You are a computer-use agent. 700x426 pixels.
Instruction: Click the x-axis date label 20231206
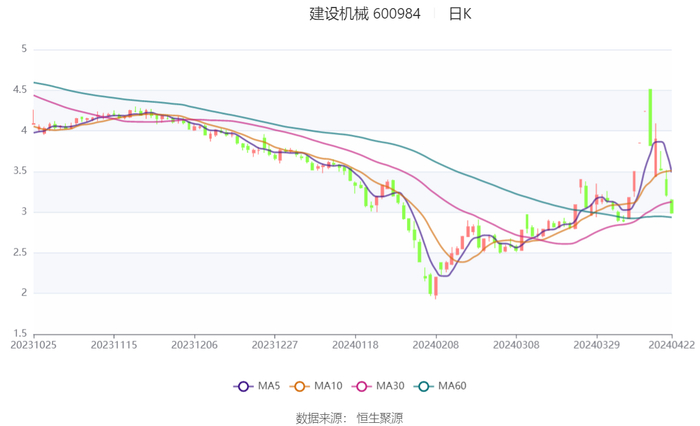194,345
